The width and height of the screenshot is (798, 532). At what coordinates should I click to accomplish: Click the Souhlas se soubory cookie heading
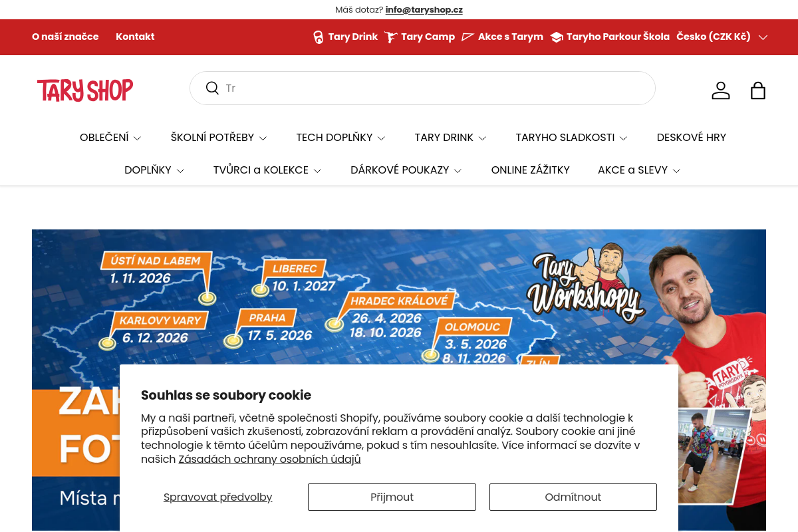click(226, 395)
